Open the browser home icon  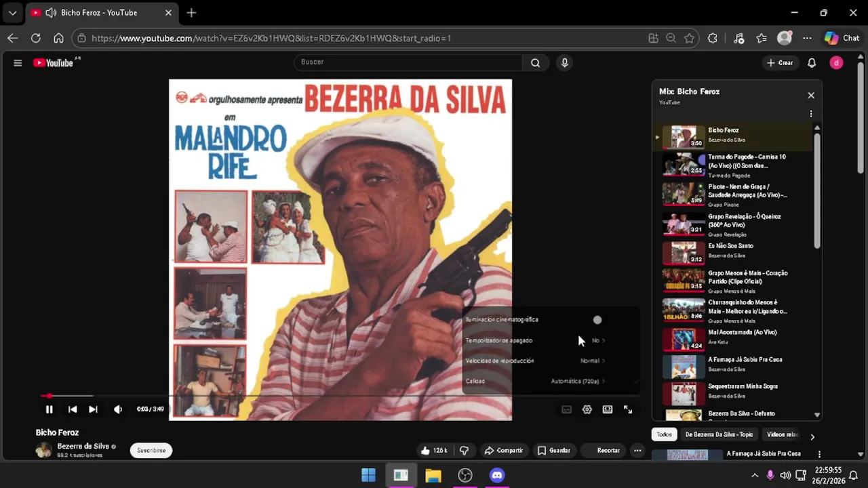[x=58, y=38]
